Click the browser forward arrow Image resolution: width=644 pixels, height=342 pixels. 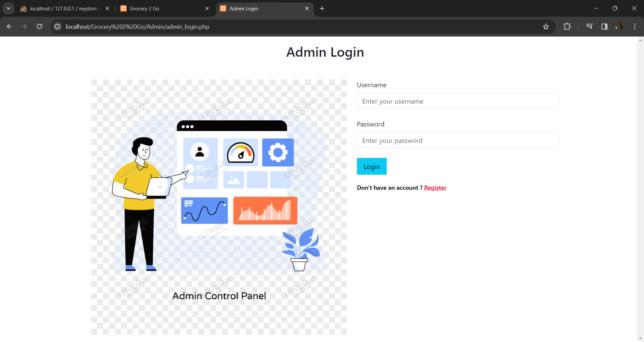(24, 26)
